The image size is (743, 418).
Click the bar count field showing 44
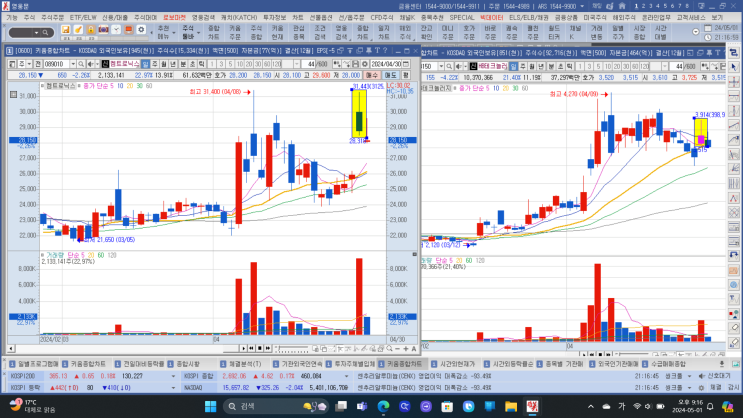click(310, 64)
